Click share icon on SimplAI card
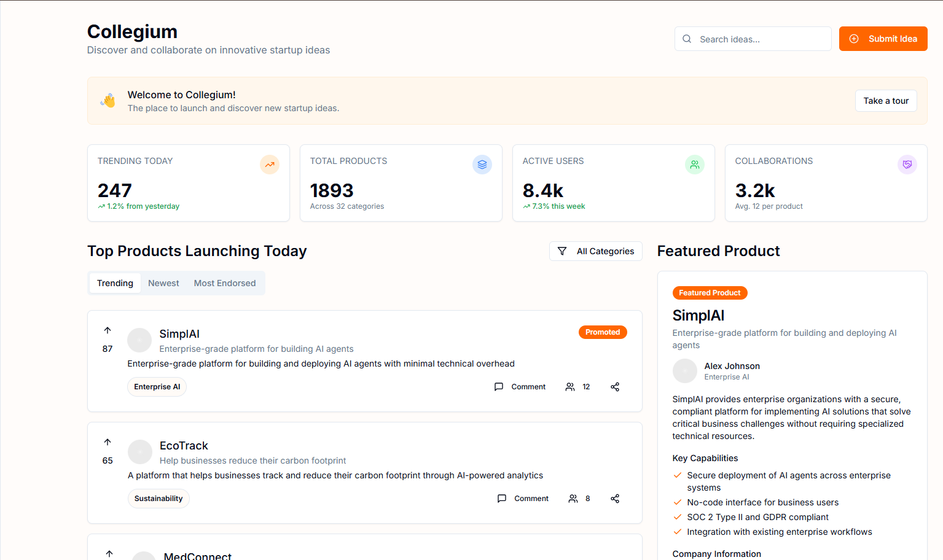This screenshot has height=560, width=943. pyautogui.click(x=614, y=387)
